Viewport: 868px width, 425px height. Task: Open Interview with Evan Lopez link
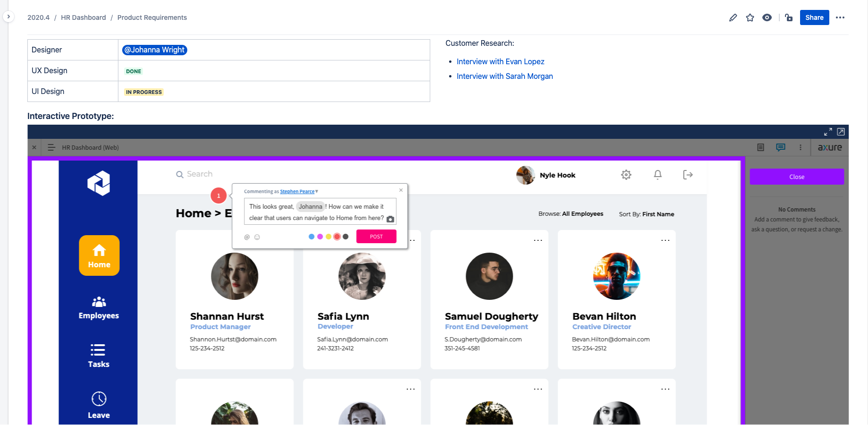pos(501,61)
